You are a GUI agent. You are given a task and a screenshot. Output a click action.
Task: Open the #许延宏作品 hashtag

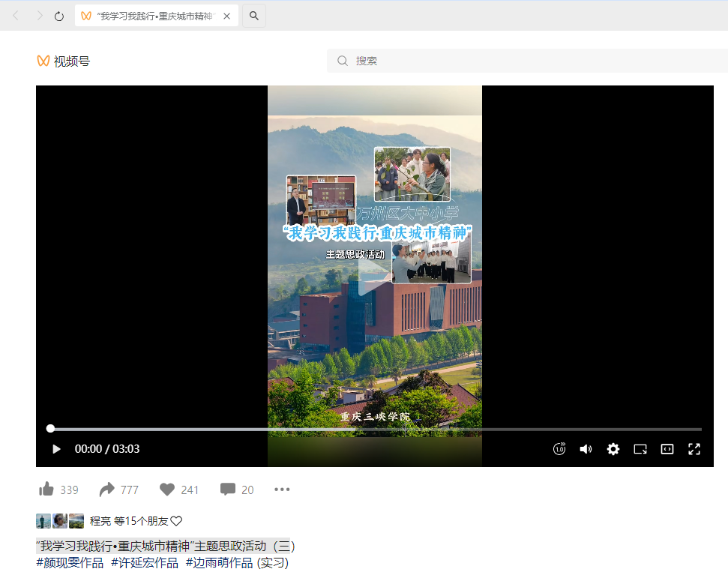(145, 563)
